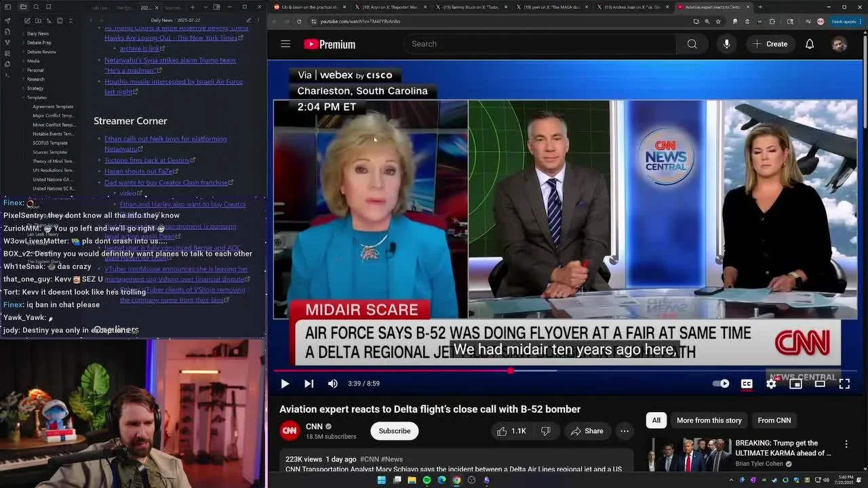868x488 pixels.
Task: Go to the YouTube Premium home logo
Action: click(330, 44)
